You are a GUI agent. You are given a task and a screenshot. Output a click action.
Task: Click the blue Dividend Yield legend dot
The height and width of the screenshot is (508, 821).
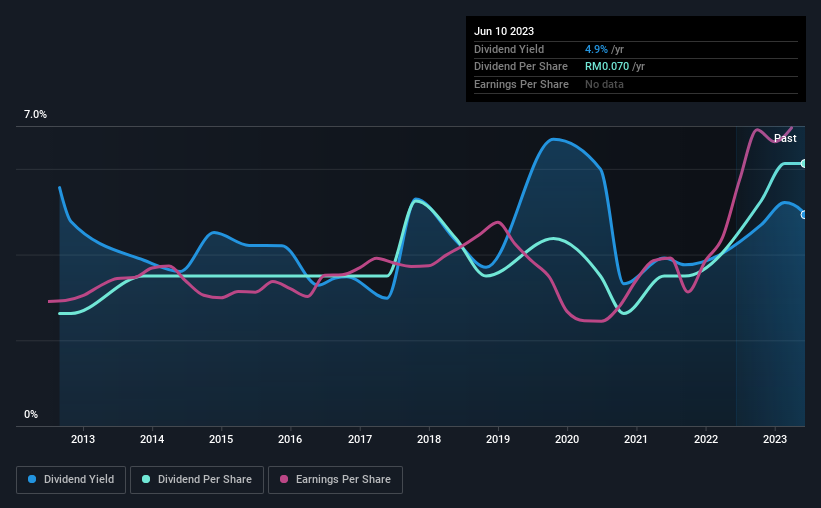(x=32, y=479)
